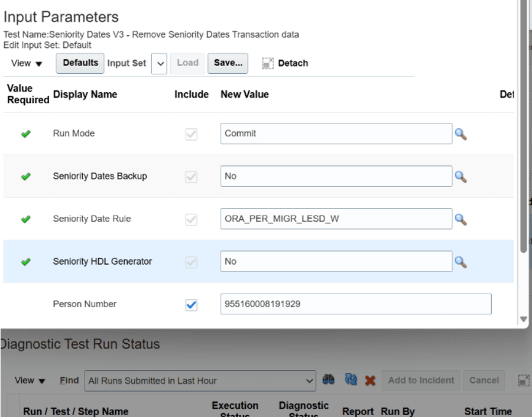
Task: Open lookup icon for Run Mode
Action: [460, 134]
